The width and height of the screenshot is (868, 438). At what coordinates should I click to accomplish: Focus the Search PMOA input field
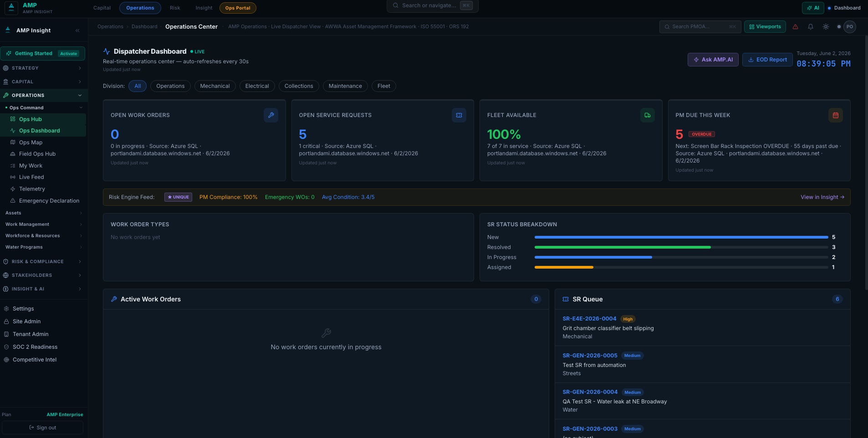tap(700, 27)
